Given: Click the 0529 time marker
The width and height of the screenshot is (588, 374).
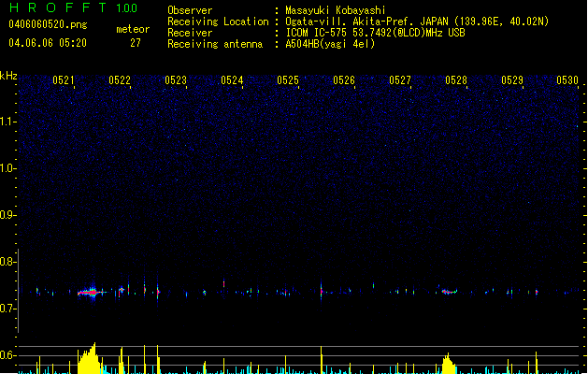Looking at the screenshot, I should tap(512, 80).
